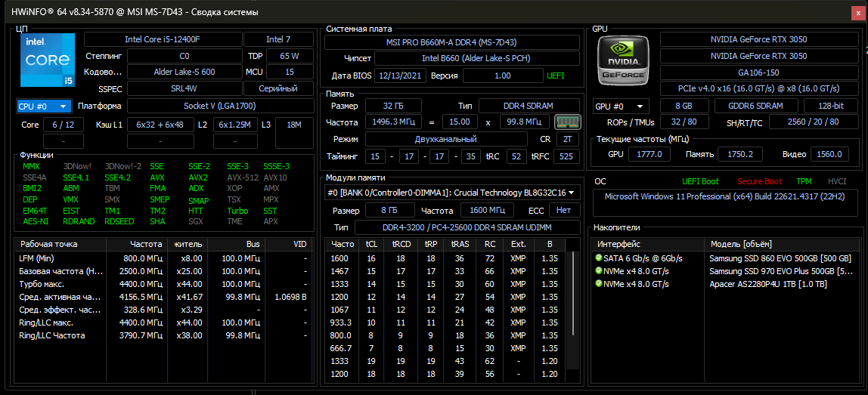This screenshot has height=395, width=868.
Task: Click the LFM (Min) operating point row
Action: pos(164,258)
